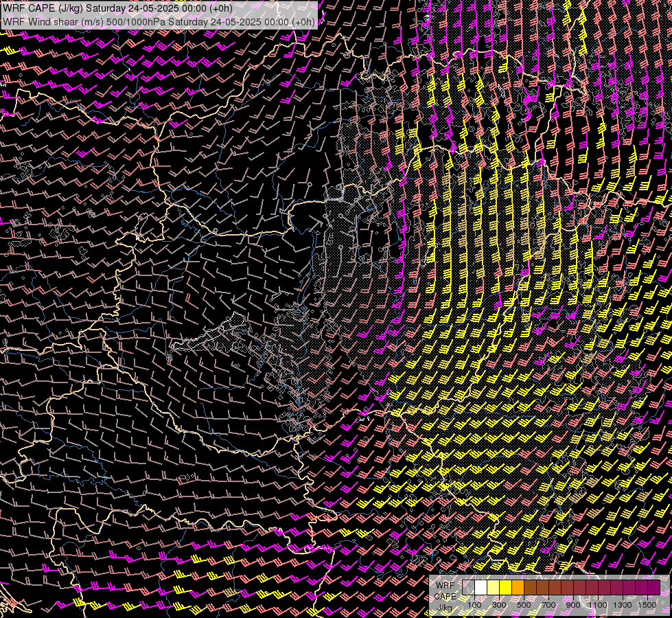Select the transparent first legend swatch below 100
The width and height of the screenshot is (672, 618).
tap(468, 587)
